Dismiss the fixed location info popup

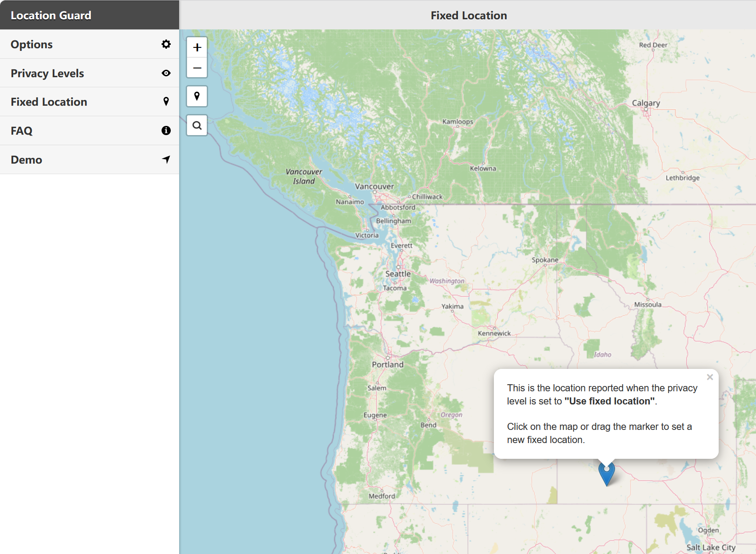click(710, 377)
